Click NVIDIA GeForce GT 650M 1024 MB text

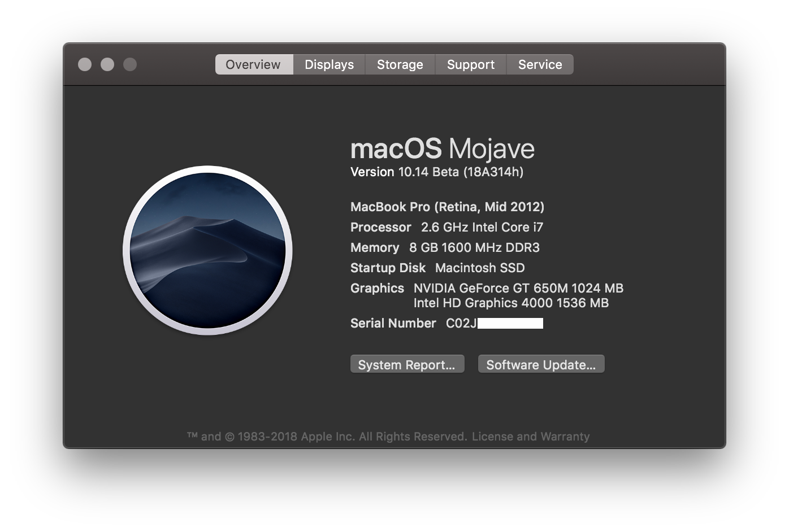tap(518, 288)
